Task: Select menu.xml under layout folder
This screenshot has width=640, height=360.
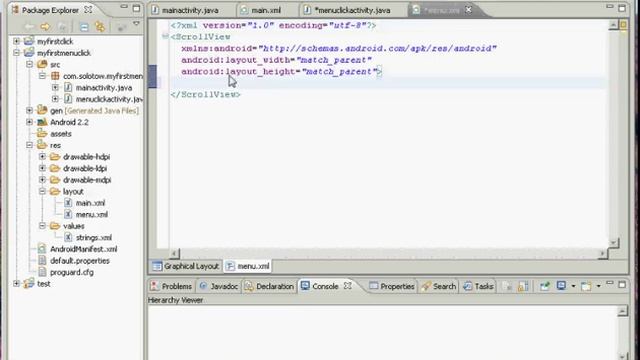Action: click(x=92, y=214)
